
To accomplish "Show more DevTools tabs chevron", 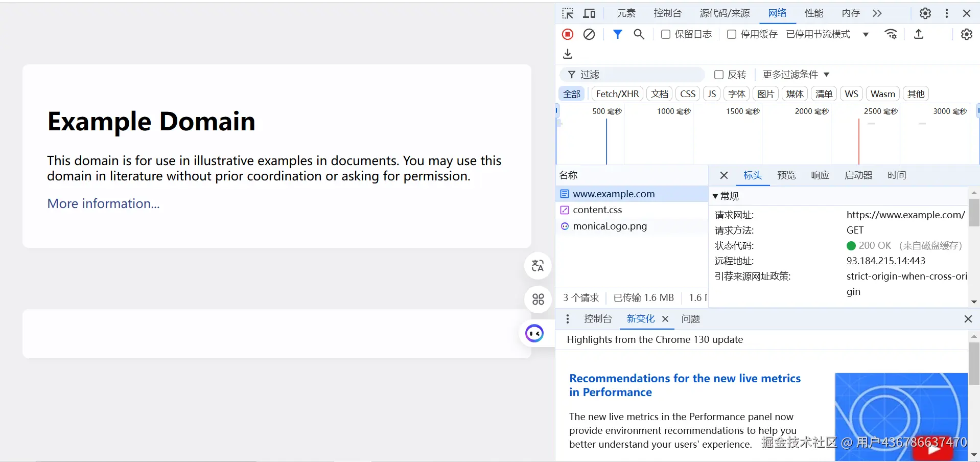I will [877, 13].
